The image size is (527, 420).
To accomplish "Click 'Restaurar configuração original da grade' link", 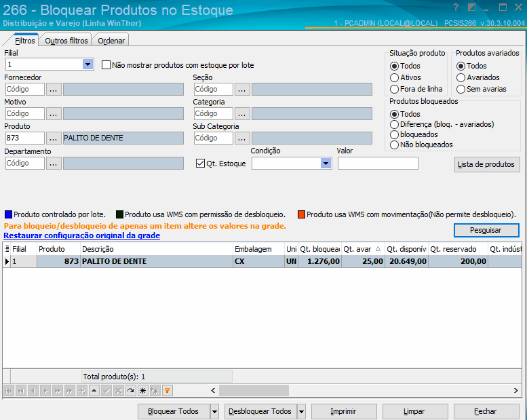I will (x=81, y=235).
